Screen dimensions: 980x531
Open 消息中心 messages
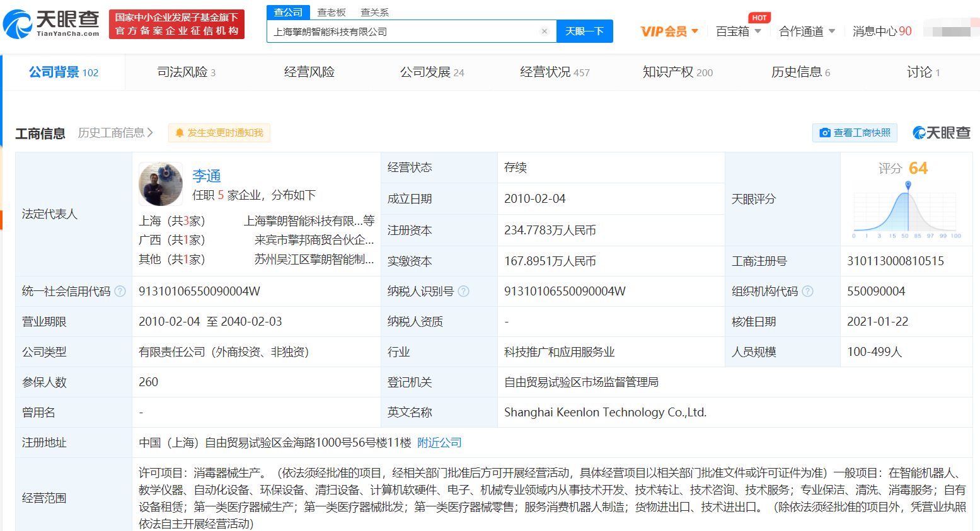click(x=882, y=31)
